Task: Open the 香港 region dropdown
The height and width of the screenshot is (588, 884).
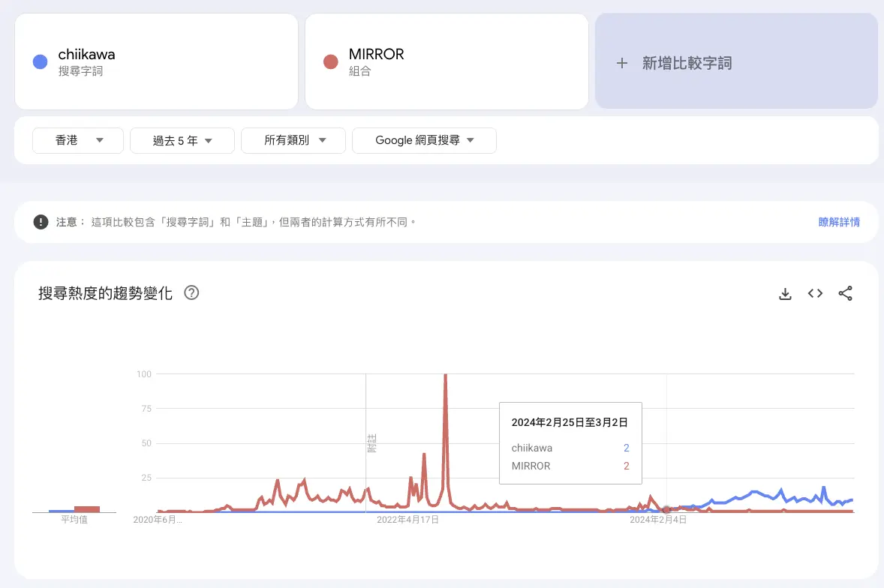Action: [x=78, y=140]
